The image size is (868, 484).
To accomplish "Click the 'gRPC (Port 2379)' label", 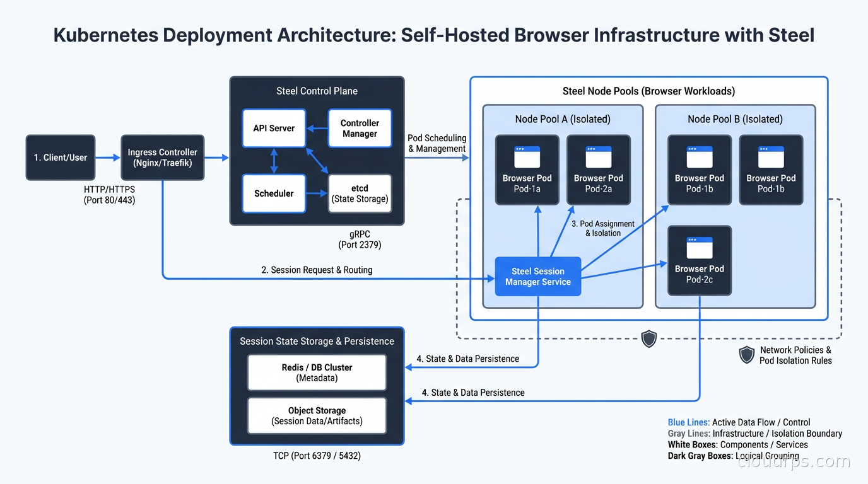I will tap(360, 239).
